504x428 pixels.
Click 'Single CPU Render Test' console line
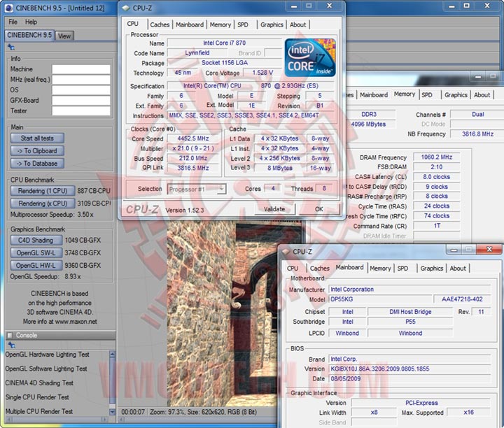coord(37,397)
